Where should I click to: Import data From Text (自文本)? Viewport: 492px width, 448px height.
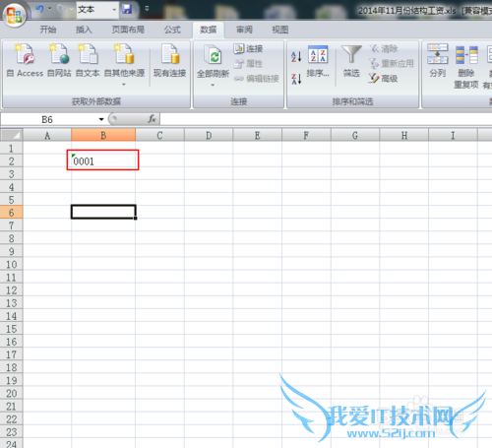[x=88, y=61]
